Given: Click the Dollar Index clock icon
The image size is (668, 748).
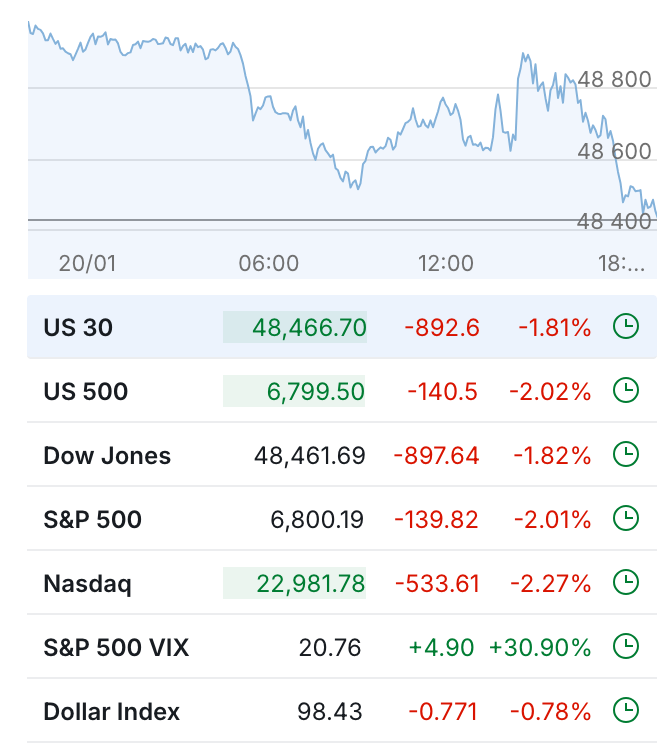Looking at the screenshot, I should 625,711.
